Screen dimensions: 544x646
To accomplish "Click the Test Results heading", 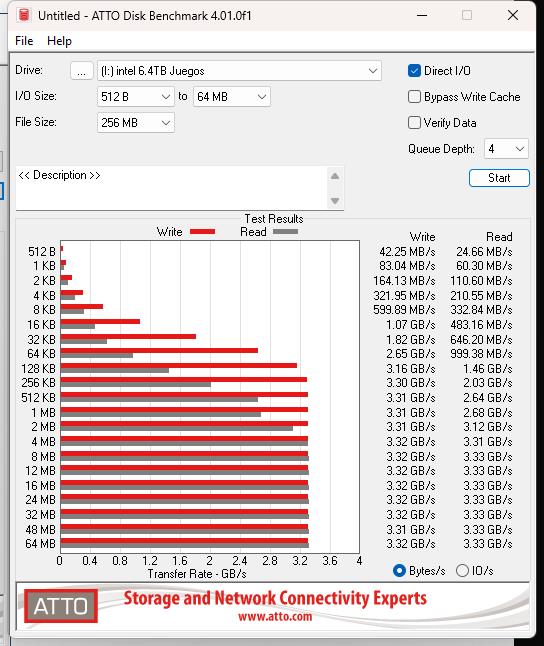I will coord(274,219).
